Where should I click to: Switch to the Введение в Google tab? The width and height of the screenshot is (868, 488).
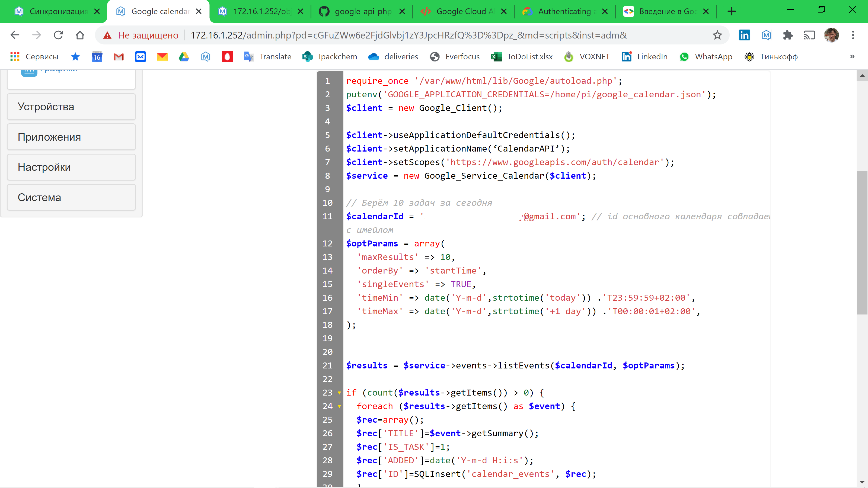pyautogui.click(x=665, y=11)
